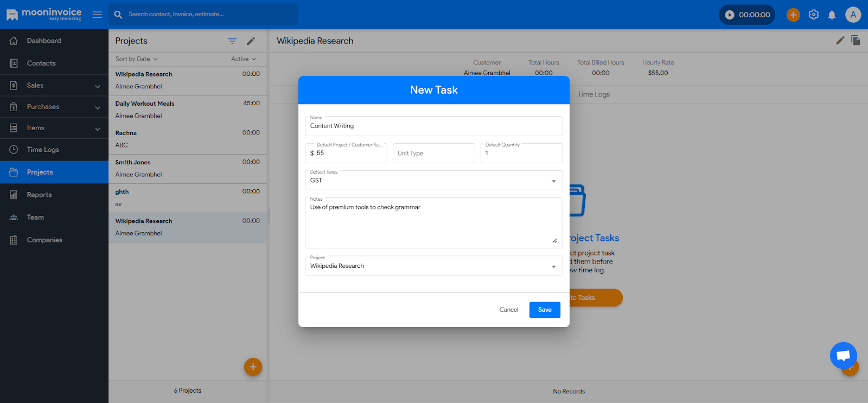Open the Sort by Date dropdown

pyautogui.click(x=136, y=59)
